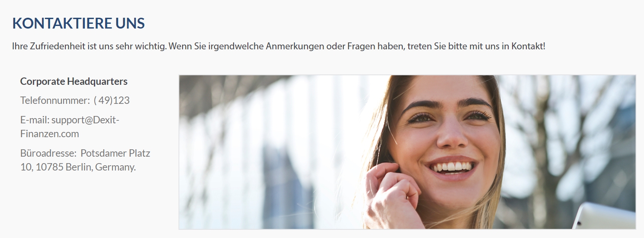
Task: Click the woman's hand in the photo
Action: coord(391,195)
